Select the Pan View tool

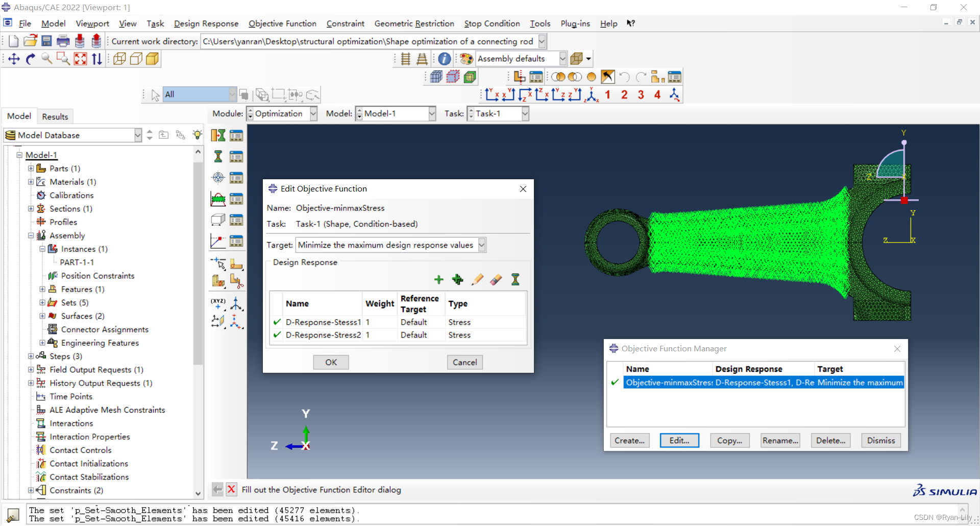14,59
